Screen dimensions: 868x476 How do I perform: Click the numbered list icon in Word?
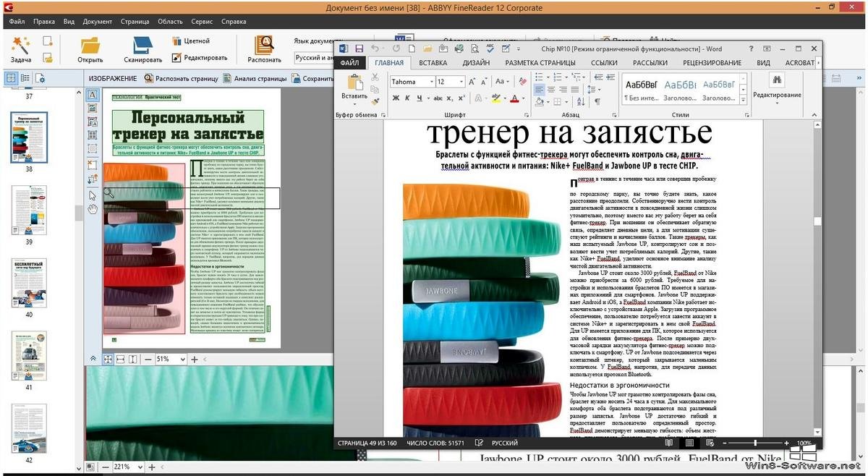(559, 75)
